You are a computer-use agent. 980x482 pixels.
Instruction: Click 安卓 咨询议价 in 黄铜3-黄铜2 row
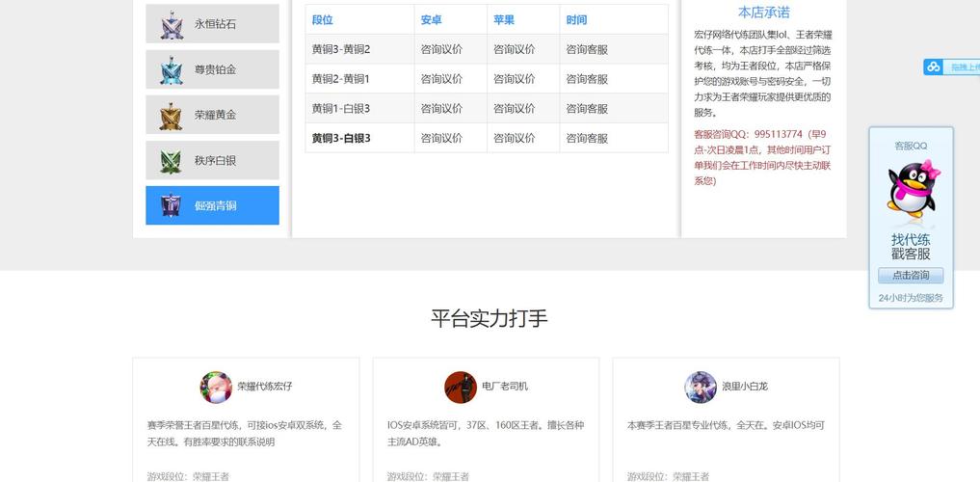(441, 49)
